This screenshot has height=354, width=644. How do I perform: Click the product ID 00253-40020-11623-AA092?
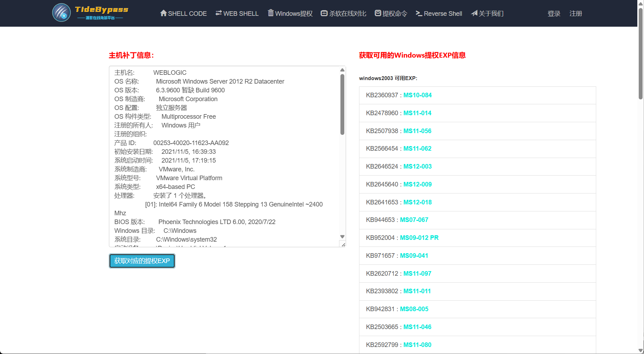click(191, 143)
